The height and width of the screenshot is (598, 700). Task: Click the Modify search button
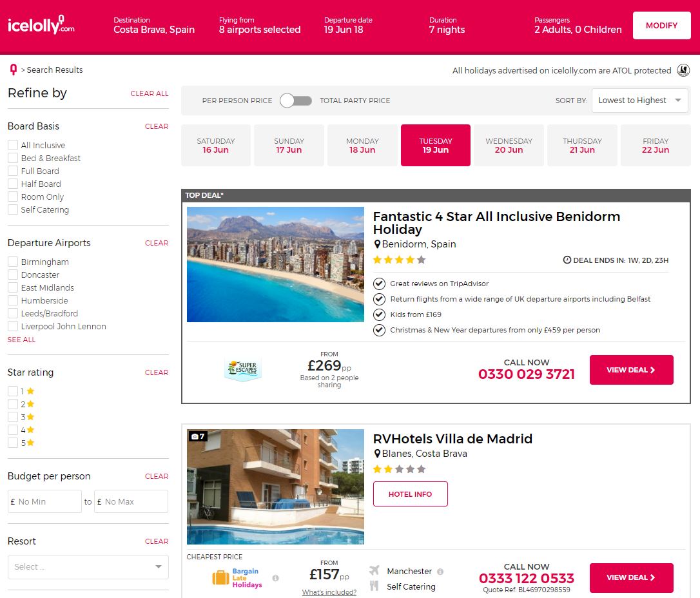661,25
